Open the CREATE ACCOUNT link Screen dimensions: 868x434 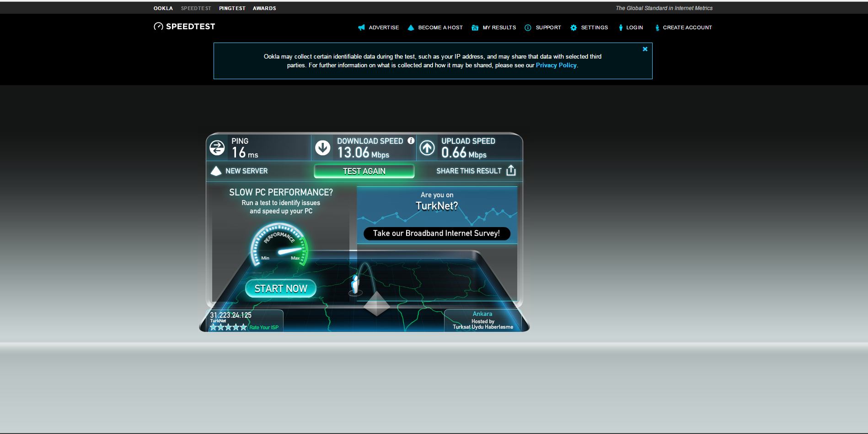click(x=687, y=27)
